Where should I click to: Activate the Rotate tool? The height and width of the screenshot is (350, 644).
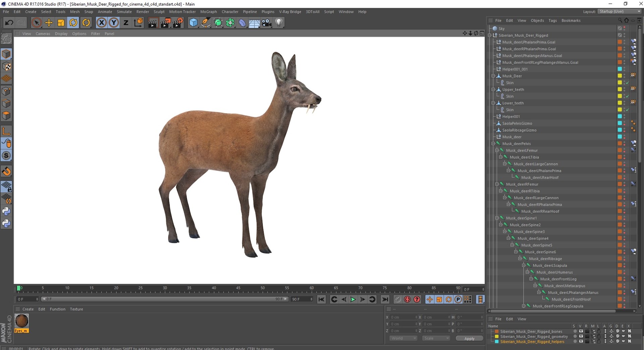click(x=73, y=23)
